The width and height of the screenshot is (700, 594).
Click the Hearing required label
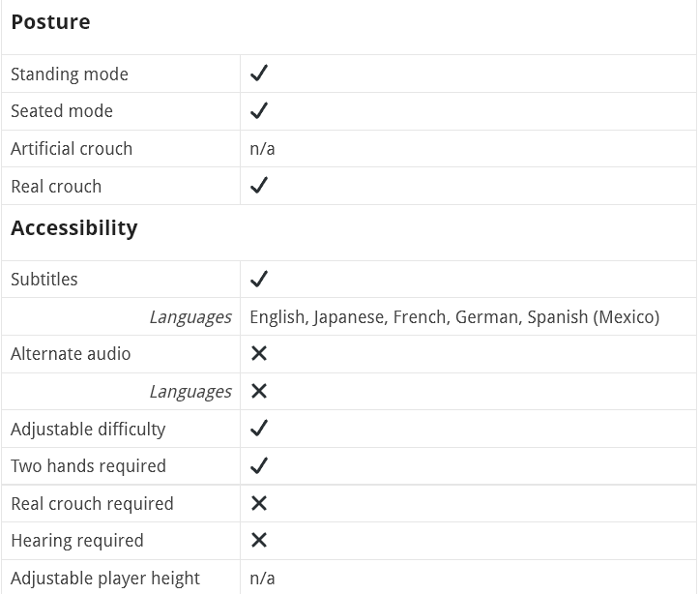pyautogui.click(x=77, y=541)
